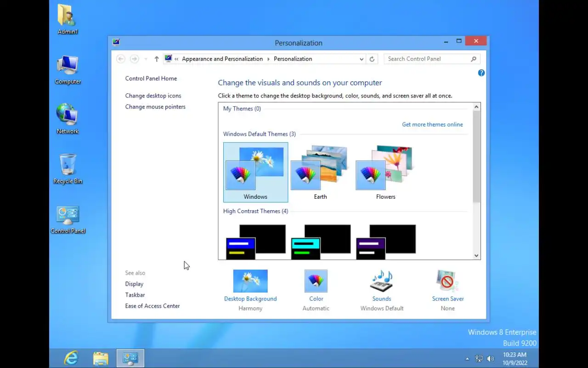Click the Desktop Background link text
The height and width of the screenshot is (368, 588).
pos(250,299)
